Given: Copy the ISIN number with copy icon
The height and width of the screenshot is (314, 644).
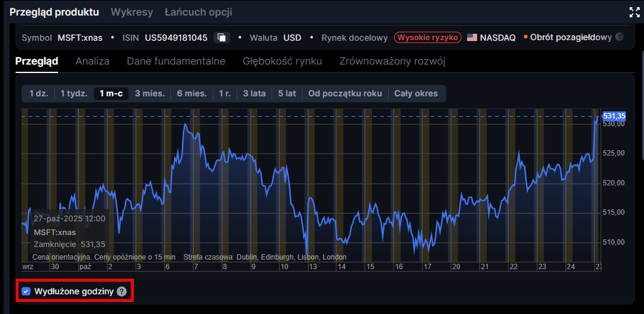Looking at the screenshot, I should [221, 38].
